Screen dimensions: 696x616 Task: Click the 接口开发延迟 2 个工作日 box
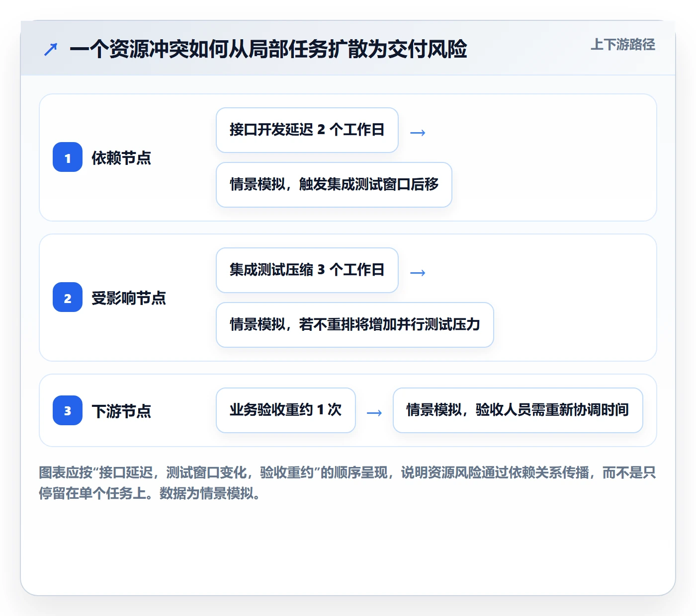point(307,130)
